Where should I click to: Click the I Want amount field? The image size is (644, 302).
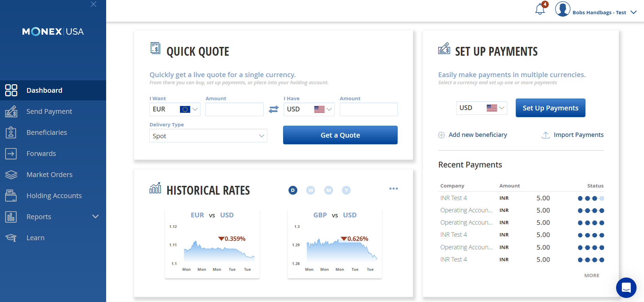[x=234, y=109]
